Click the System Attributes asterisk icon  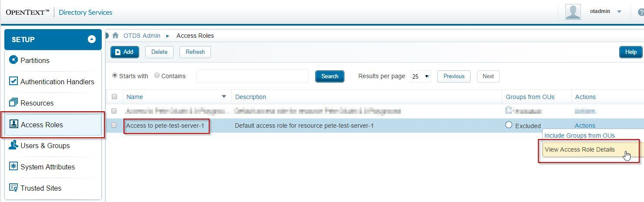coord(13,166)
